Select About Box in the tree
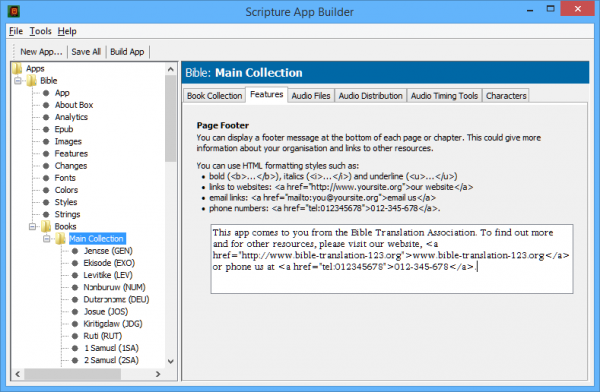 point(74,105)
